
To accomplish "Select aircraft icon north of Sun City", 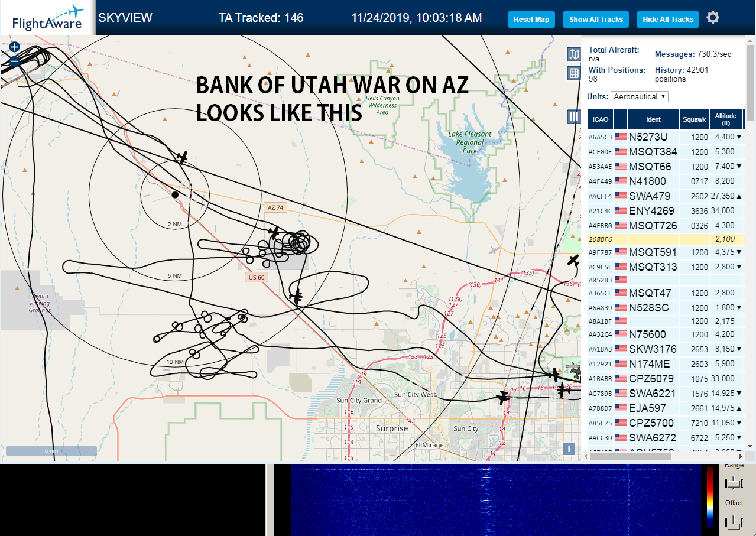I will click(x=503, y=398).
